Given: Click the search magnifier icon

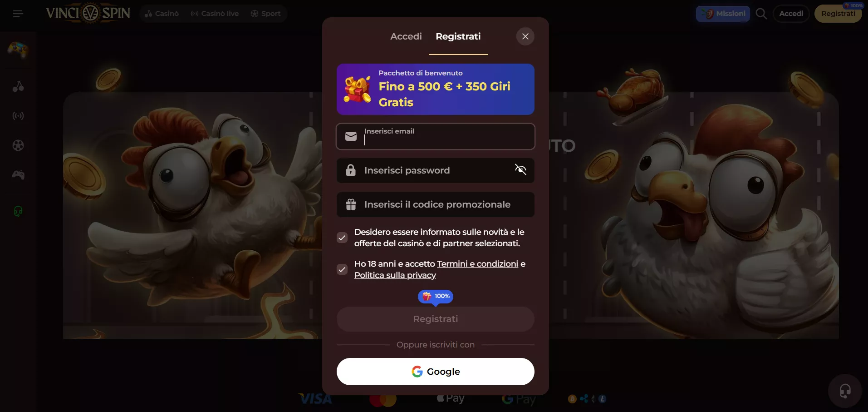Looking at the screenshot, I should [761, 14].
